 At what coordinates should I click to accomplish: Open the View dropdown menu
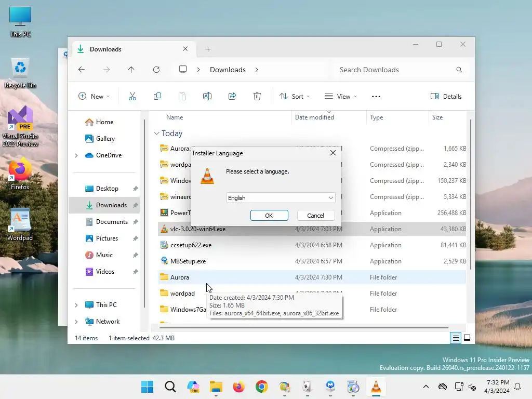[341, 96]
